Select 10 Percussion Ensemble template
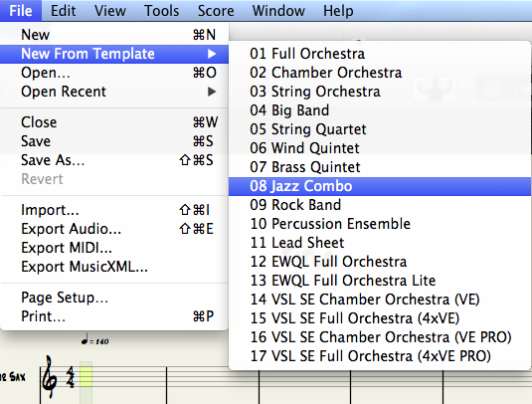This screenshot has width=532, height=404. (380, 224)
